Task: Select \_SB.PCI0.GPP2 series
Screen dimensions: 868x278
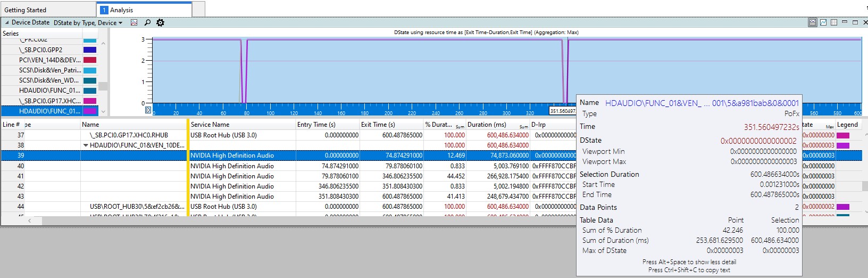Action: pos(40,50)
